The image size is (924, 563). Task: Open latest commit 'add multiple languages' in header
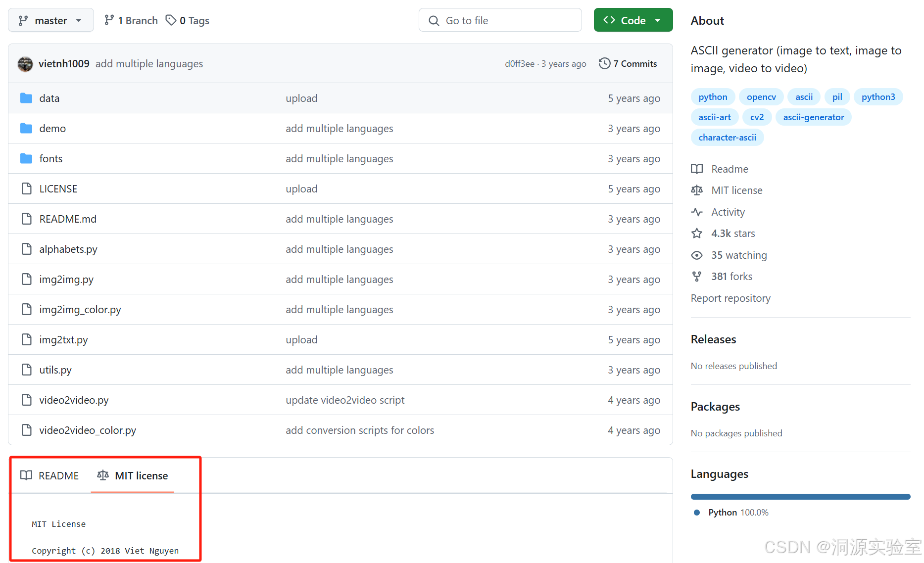(149, 64)
